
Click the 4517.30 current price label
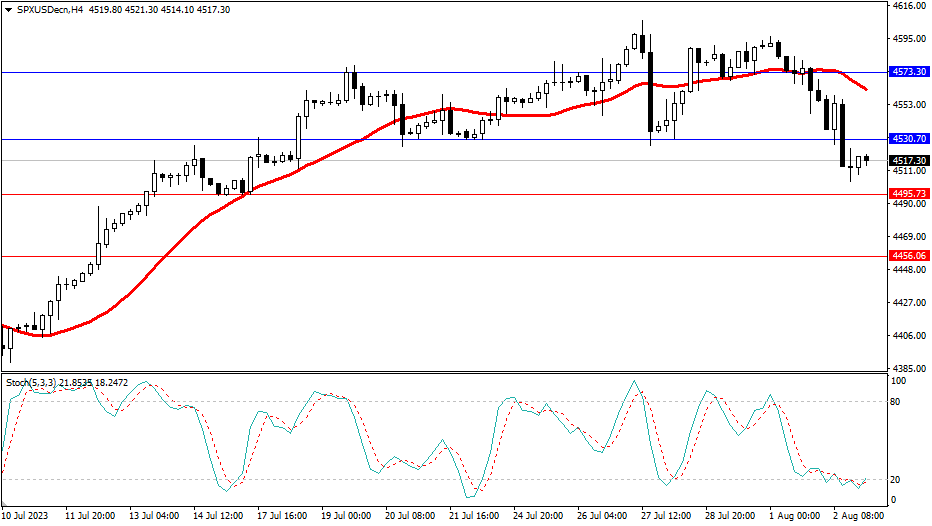[908, 161]
